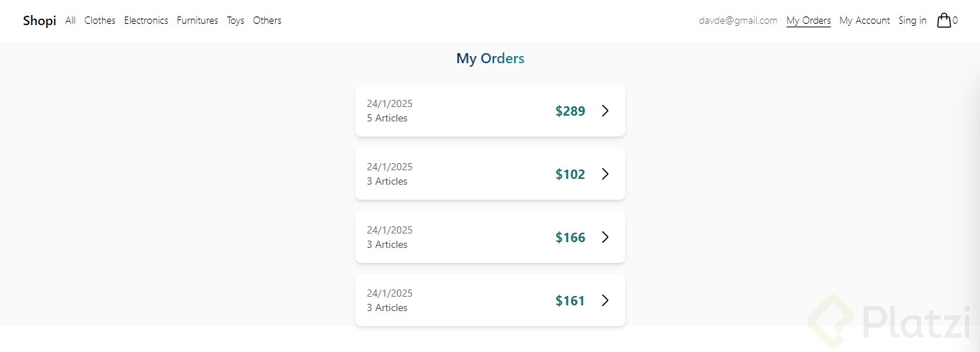Expand the $166 order chevron arrow
This screenshot has width=980, height=352.
click(605, 237)
